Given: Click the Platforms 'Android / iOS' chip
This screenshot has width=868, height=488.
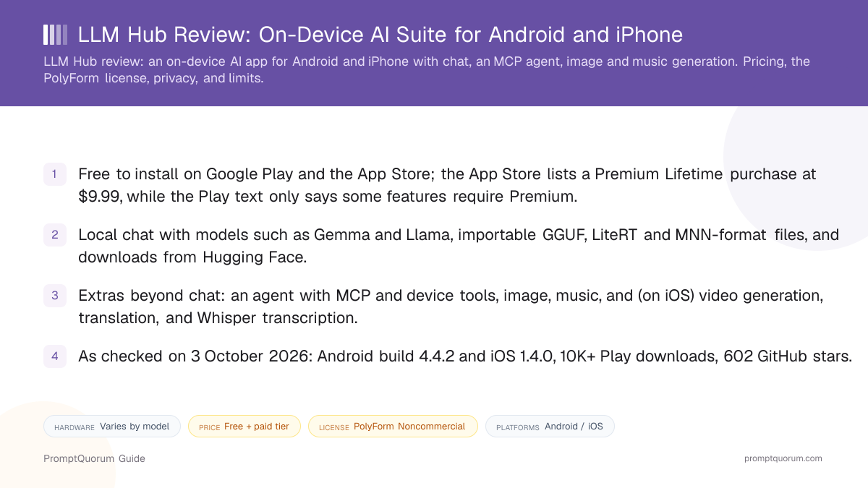Looking at the screenshot, I should pos(550,427).
